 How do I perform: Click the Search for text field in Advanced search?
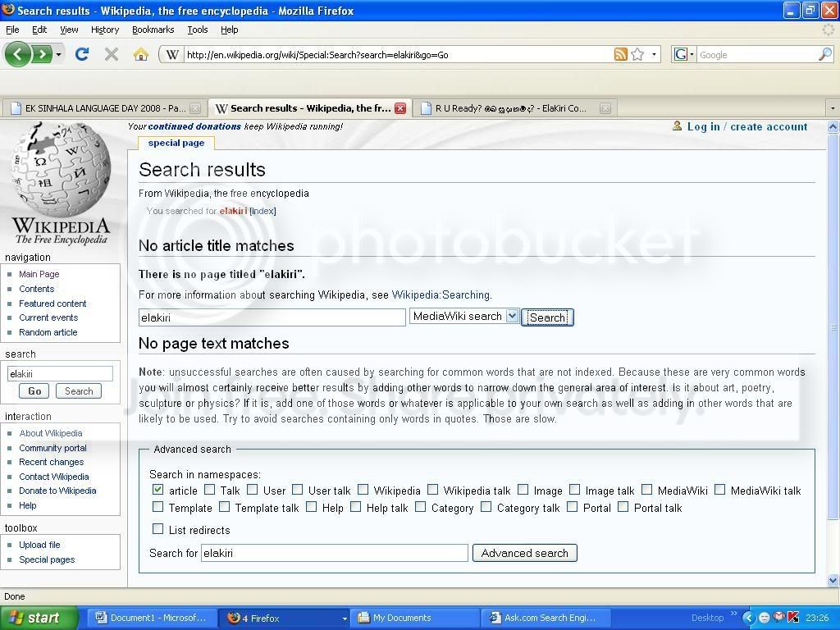click(335, 553)
